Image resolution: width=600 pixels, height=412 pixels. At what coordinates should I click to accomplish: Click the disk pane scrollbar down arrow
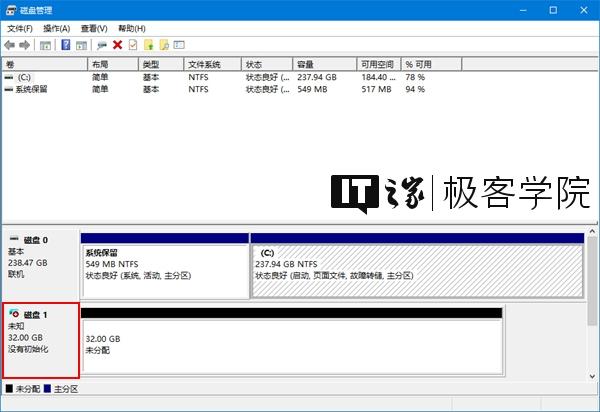coord(592,376)
